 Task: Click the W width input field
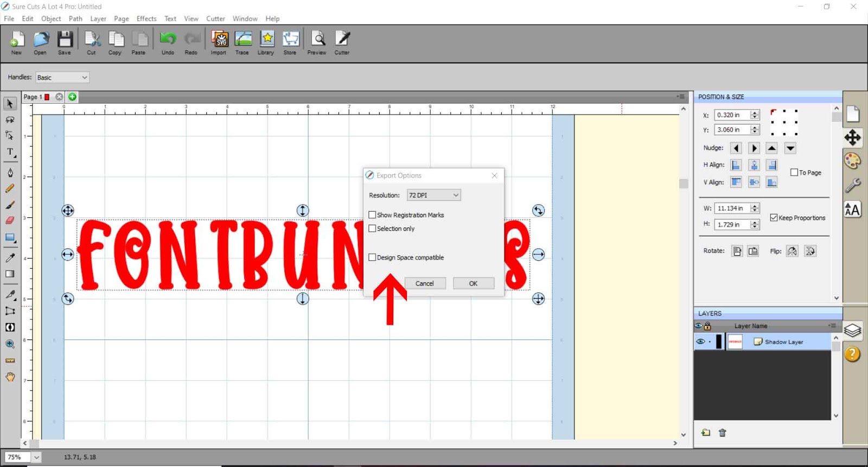click(x=732, y=209)
